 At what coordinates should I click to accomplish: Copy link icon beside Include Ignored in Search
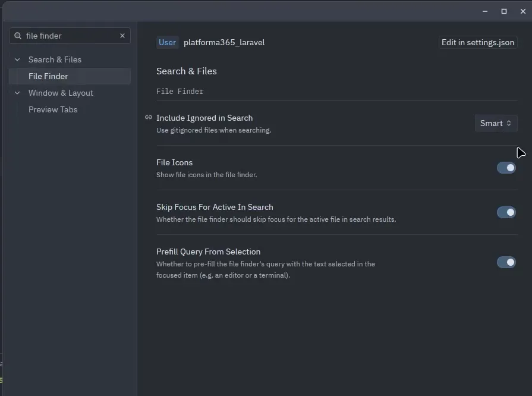[x=148, y=117]
